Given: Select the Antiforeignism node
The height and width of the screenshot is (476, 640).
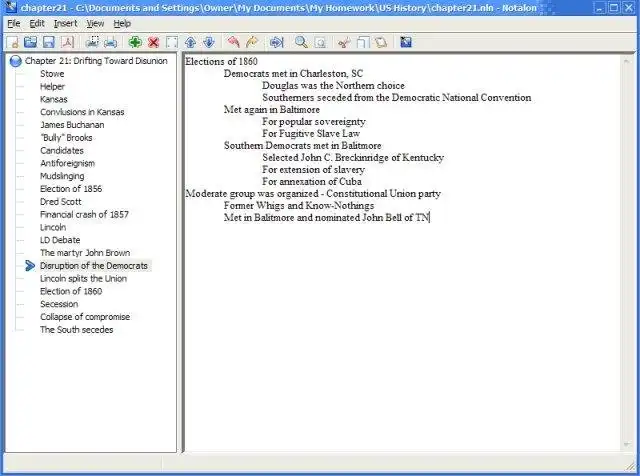Looking at the screenshot, I should tap(67, 163).
